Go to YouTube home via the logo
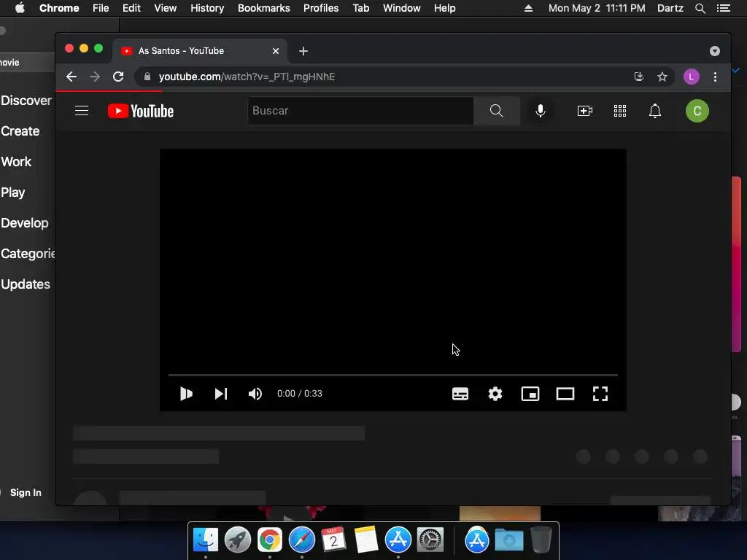The image size is (747, 560). point(141,111)
